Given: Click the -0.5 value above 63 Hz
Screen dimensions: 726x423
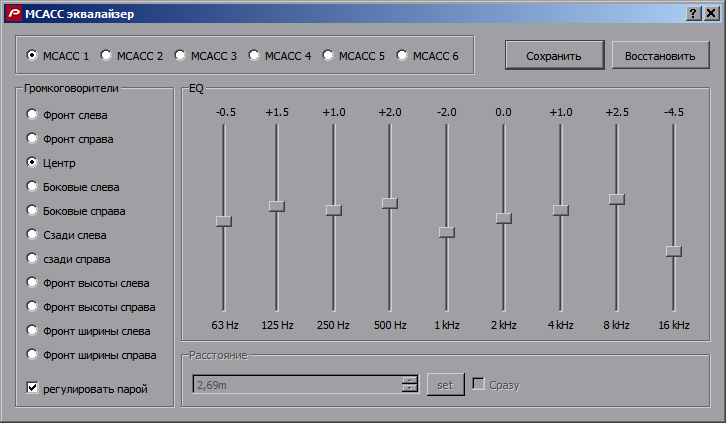Looking at the screenshot, I should [x=225, y=112].
